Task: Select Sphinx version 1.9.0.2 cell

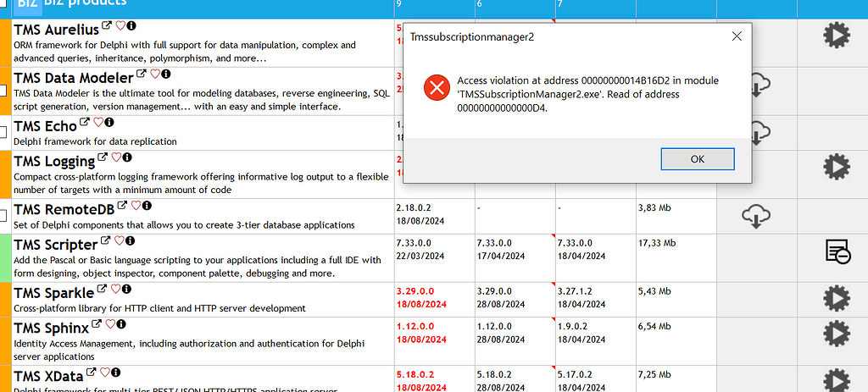Action: pyautogui.click(x=596, y=340)
